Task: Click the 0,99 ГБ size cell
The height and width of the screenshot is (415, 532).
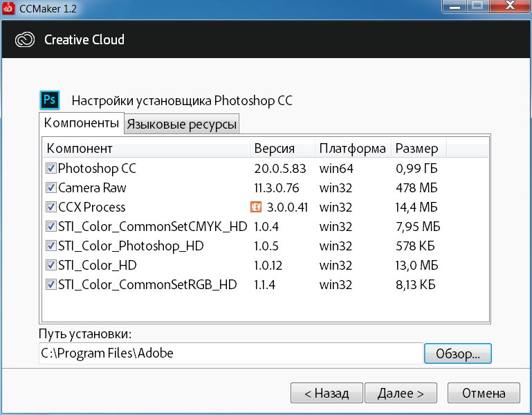Action: tap(416, 168)
